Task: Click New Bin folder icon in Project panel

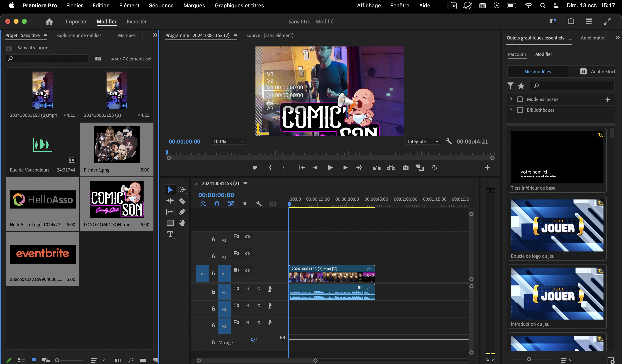Action: click(x=143, y=360)
